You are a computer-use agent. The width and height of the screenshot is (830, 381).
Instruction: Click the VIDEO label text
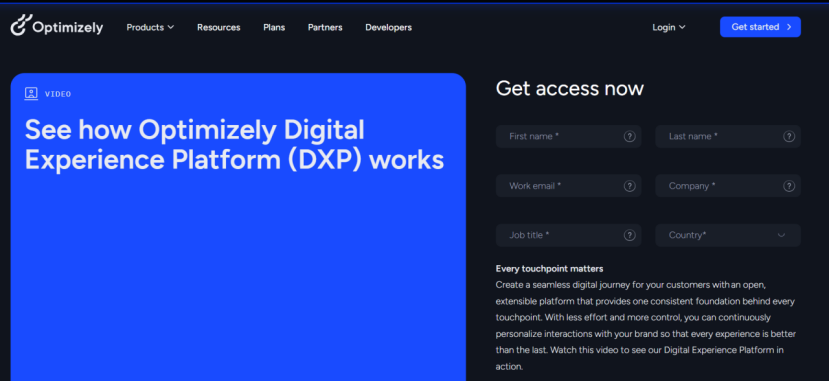tap(58, 94)
